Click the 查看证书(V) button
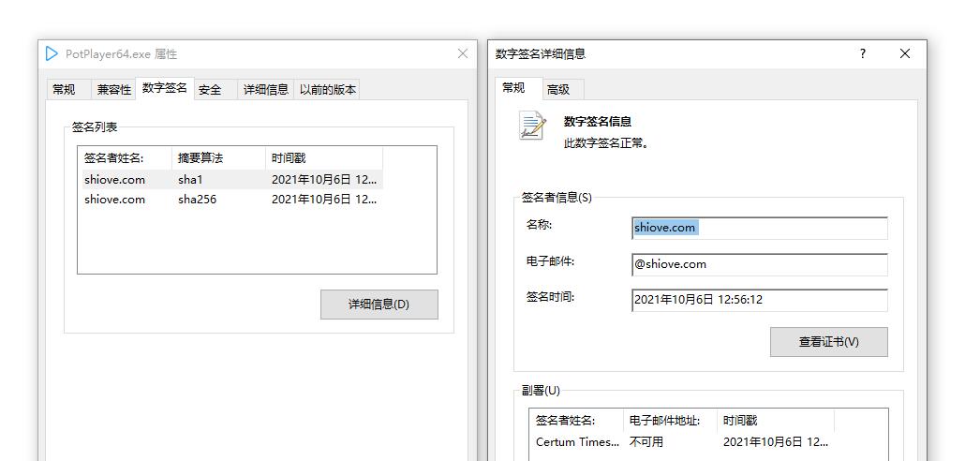This screenshot has height=461, width=980. coord(829,342)
